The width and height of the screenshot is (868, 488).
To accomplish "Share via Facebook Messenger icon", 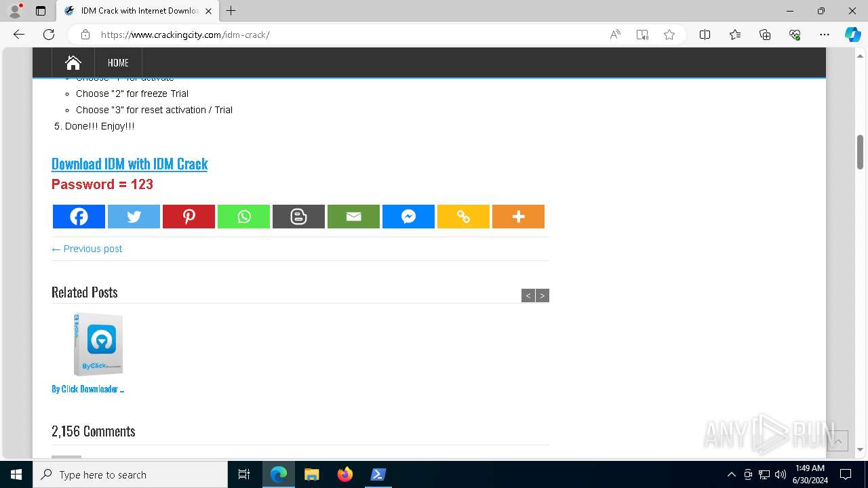I will click(x=408, y=216).
